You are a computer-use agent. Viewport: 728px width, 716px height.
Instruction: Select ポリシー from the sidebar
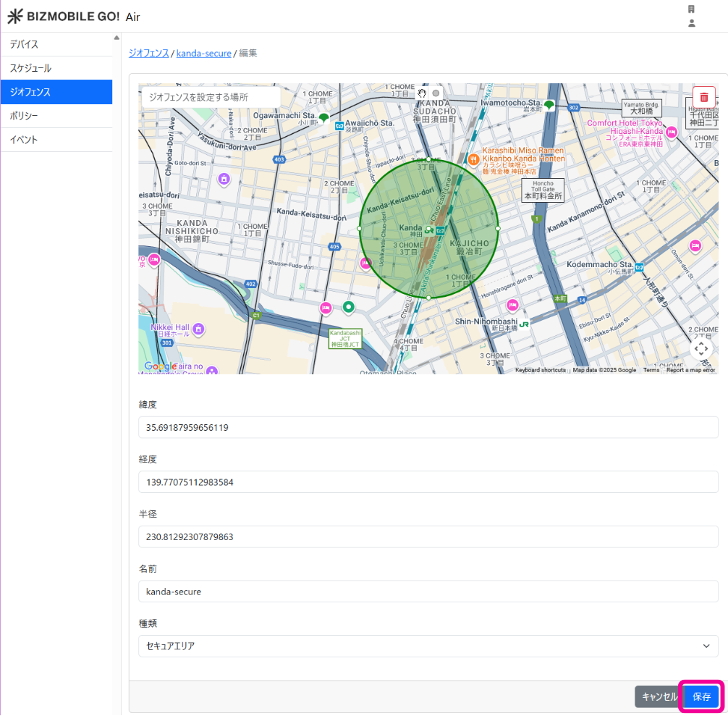tap(56, 116)
